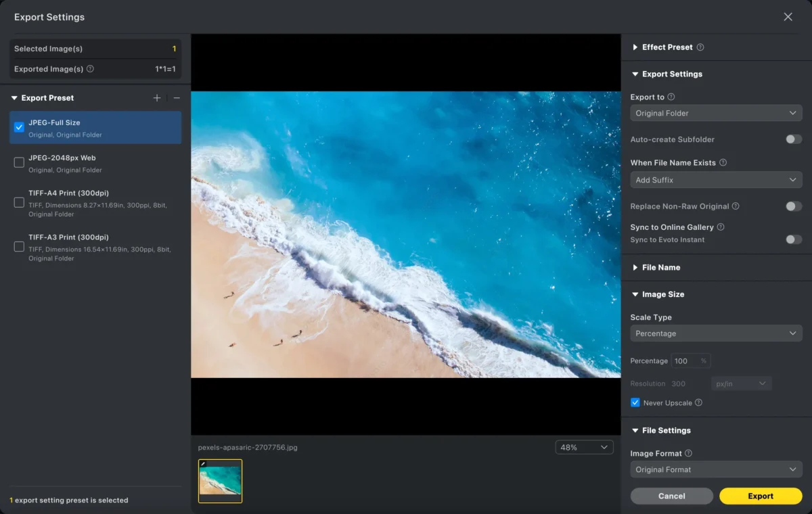Select the beach photo thumbnail
Screen dimensions: 812x514
click(x=220, y=481)
